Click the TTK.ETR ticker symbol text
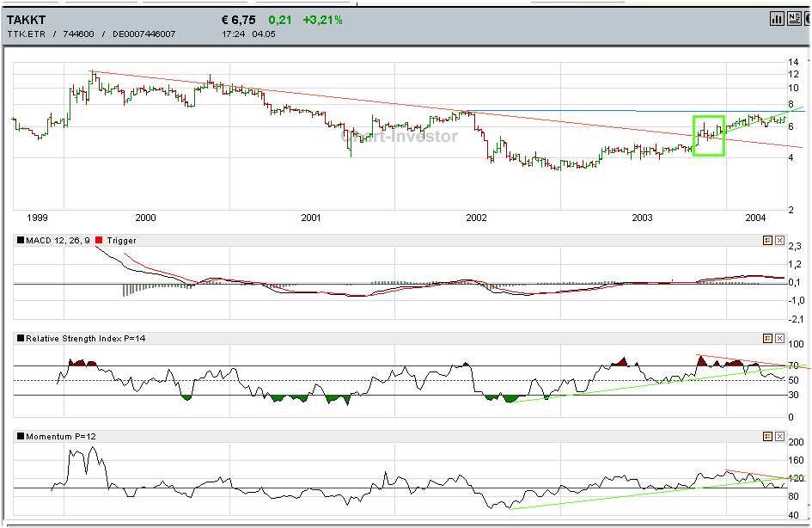The height and width of the screenshot is (528, 812). point(26,34)
